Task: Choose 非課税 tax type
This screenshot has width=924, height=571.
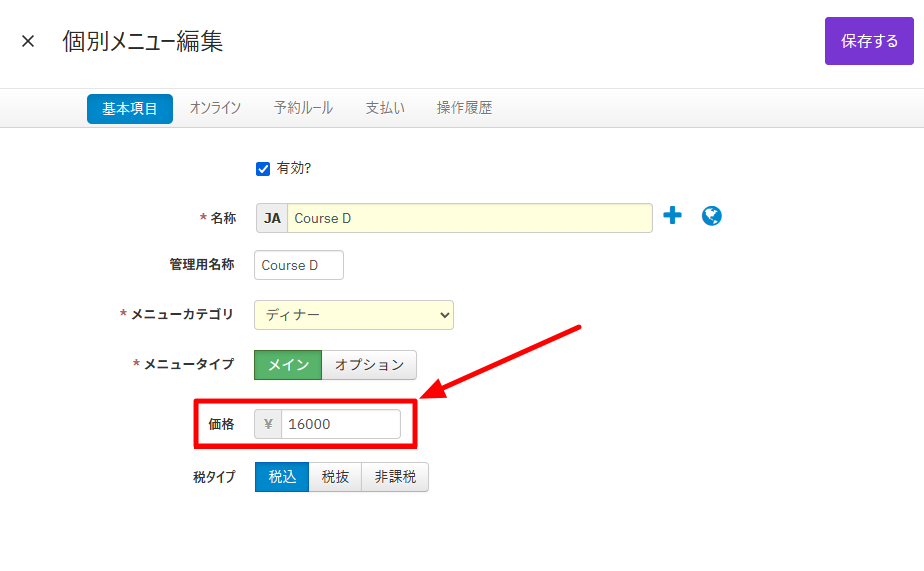Action: 395,477
